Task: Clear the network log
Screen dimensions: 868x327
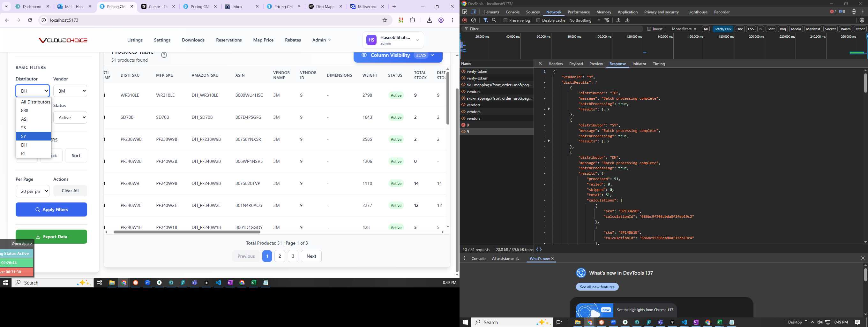Action: (x=474, y=20)
